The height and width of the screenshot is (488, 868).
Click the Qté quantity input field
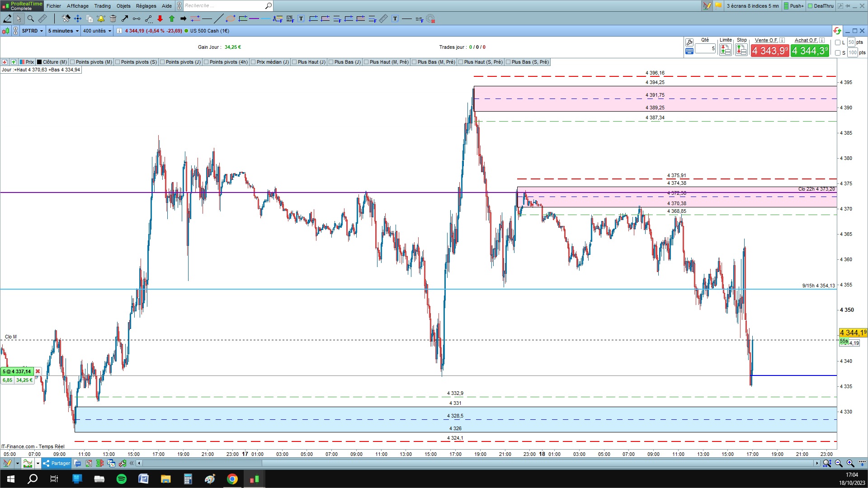(x=705, y=48)
